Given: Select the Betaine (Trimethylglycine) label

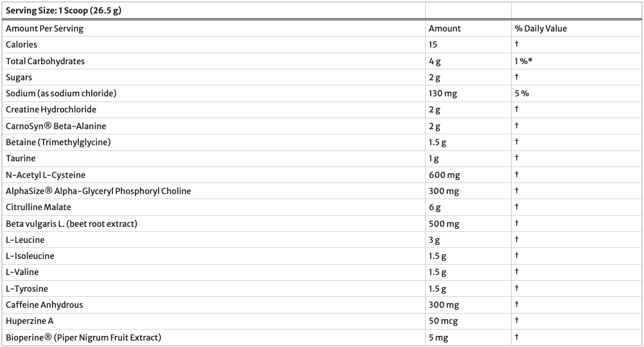Looking at the screenshot, I should 58,142.
